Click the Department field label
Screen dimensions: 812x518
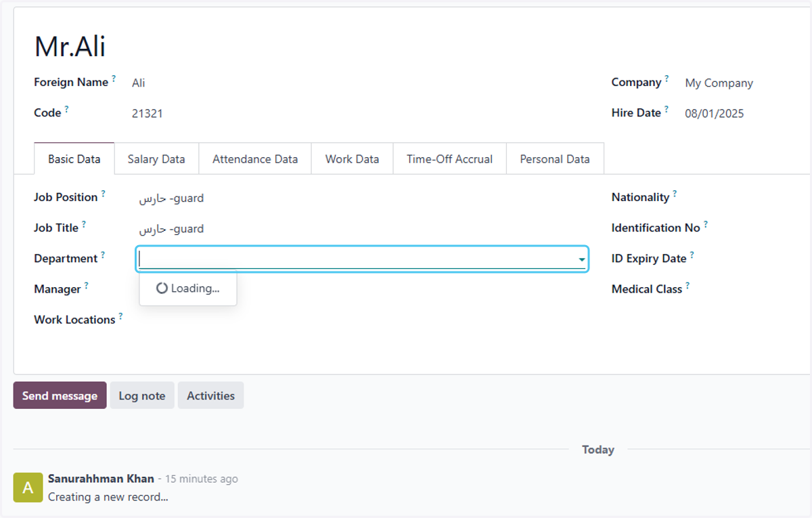(x=66, y=259)
